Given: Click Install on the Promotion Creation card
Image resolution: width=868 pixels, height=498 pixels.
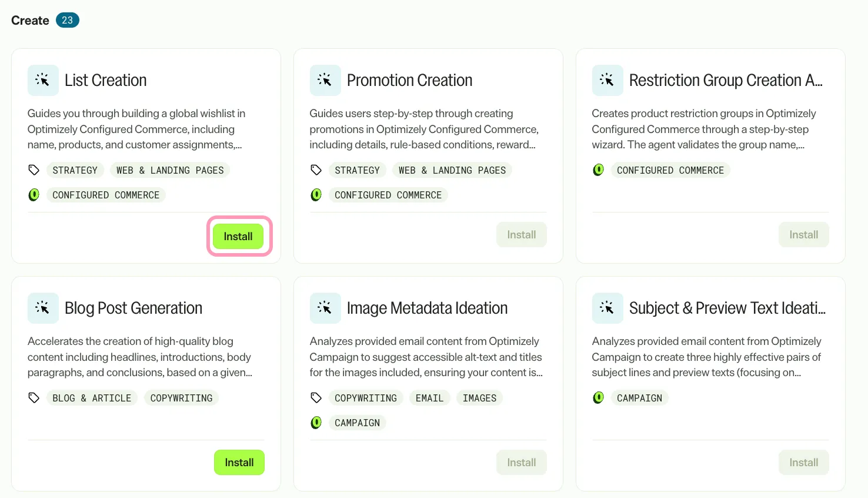Looking at the screenshot, I should pos(522,235).
